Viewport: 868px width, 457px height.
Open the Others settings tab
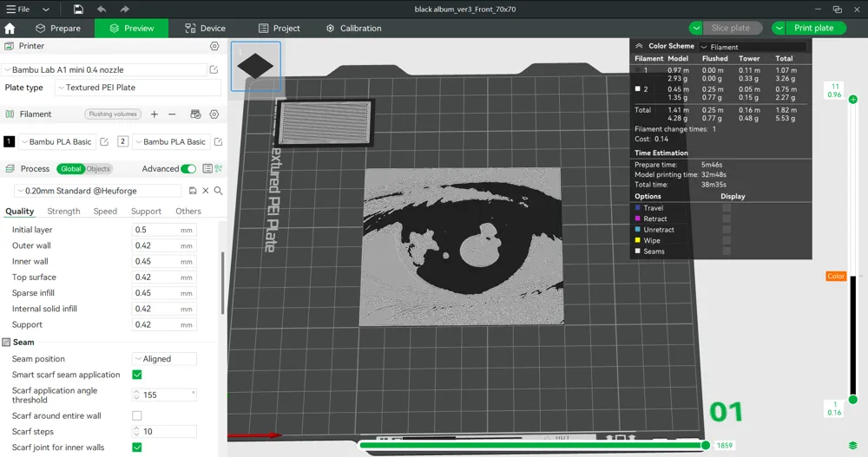pyautogui.click(x=188, y=212)
